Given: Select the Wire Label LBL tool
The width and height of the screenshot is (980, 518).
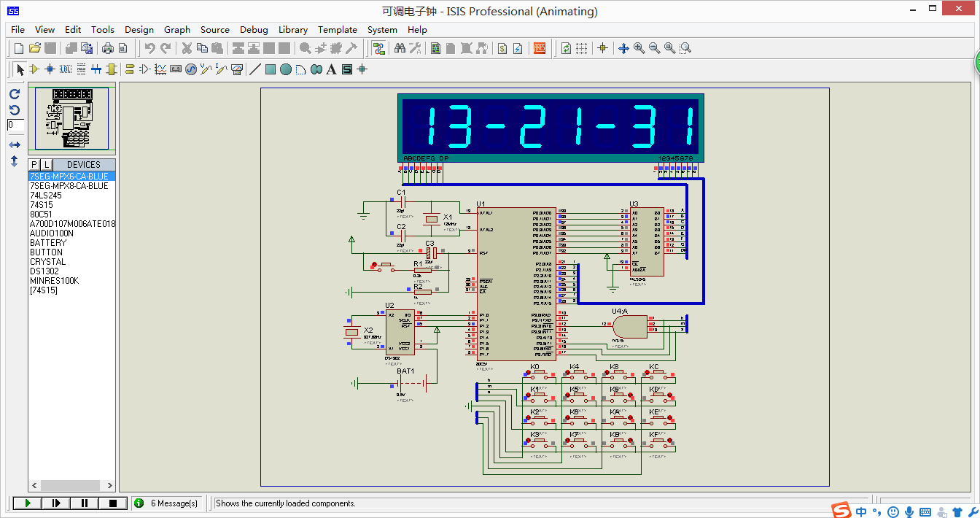Looking at the screenshot, I should coord(66,69).
